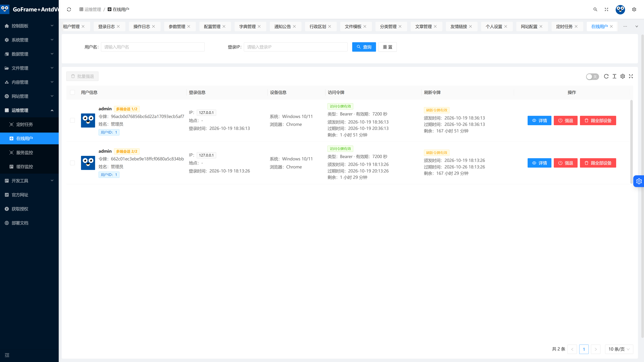Viewport: 644px width, 362px height.
Task: Switch to the 登录日志 tab
Action: 106,26
